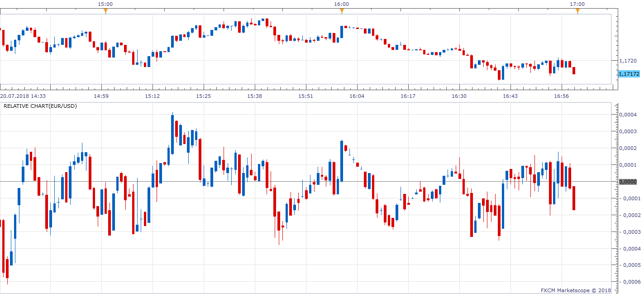Click the 16:43 time axis label

click(510, 96)
